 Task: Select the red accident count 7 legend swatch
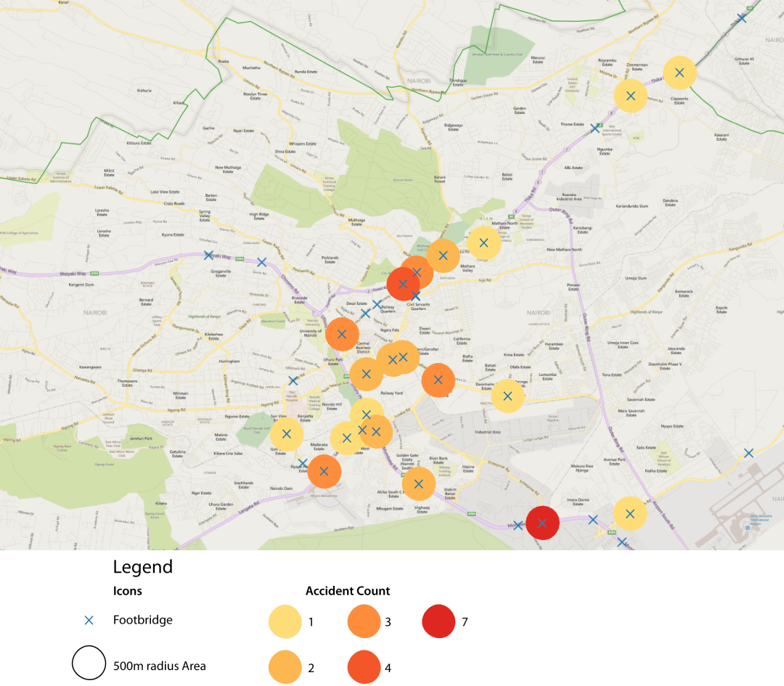tap(438, 621)
